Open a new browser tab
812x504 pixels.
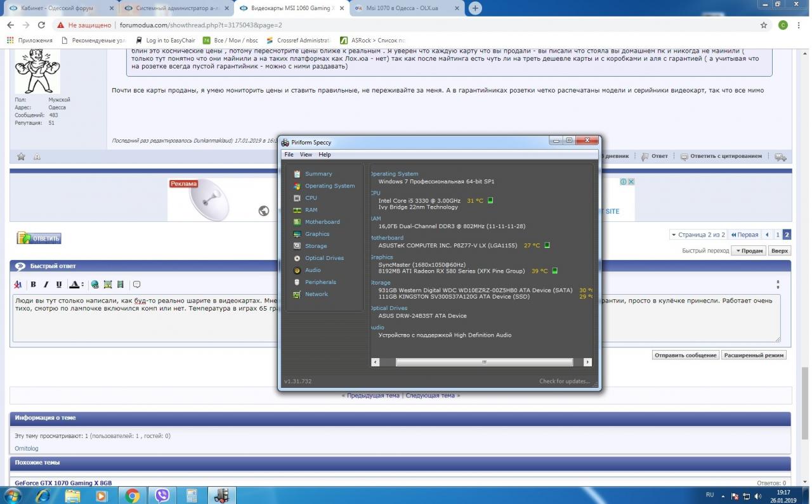point(475,8)
